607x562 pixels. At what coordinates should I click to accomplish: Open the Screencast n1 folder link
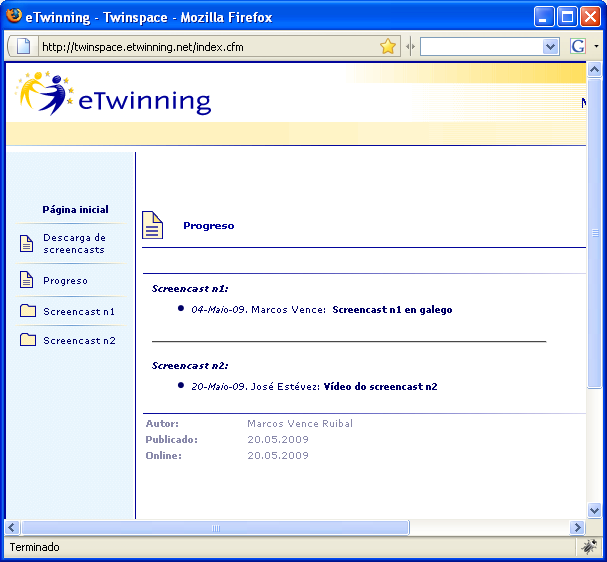pyautogui.click(x=79, y=312)
